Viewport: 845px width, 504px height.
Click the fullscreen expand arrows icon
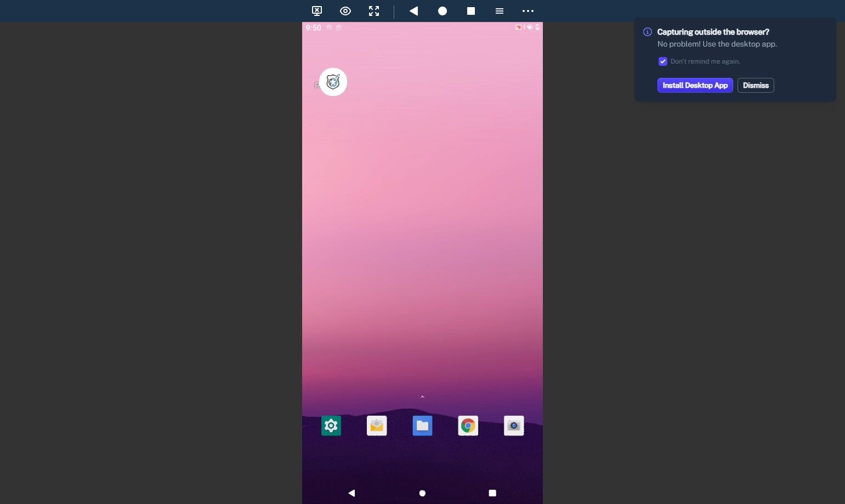click(374, 11)
